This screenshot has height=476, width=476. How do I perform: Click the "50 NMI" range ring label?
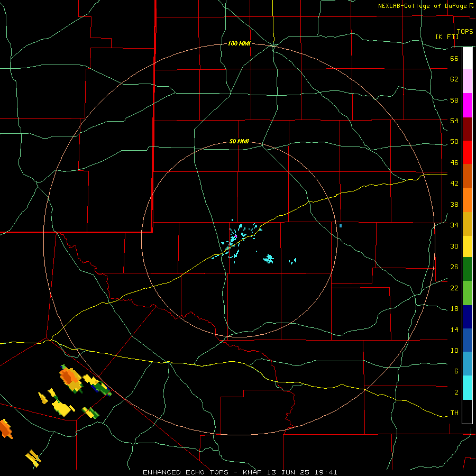[x=239, y=141]
